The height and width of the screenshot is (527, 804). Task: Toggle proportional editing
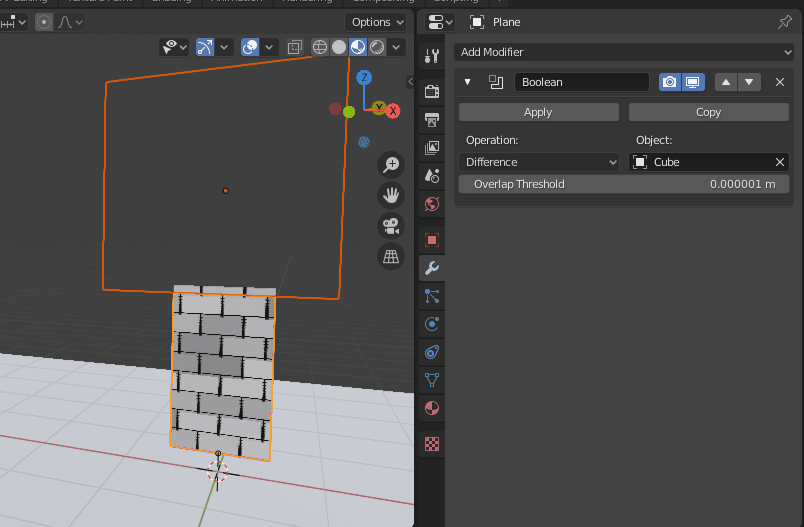44,22
